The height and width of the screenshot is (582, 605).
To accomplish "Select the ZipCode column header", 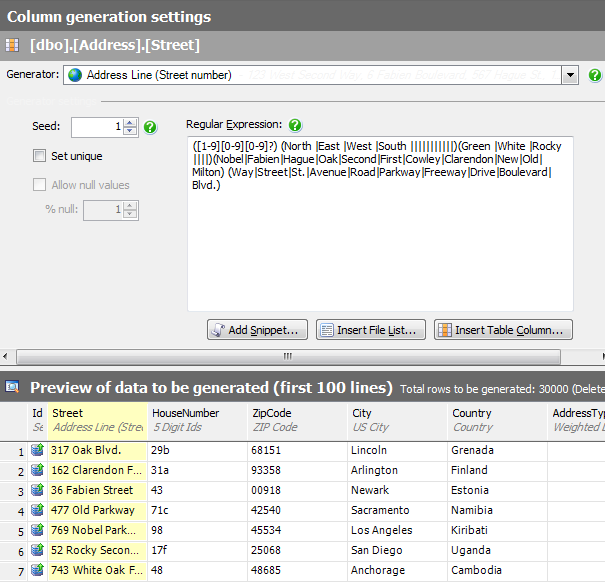I will click(297, 419).
